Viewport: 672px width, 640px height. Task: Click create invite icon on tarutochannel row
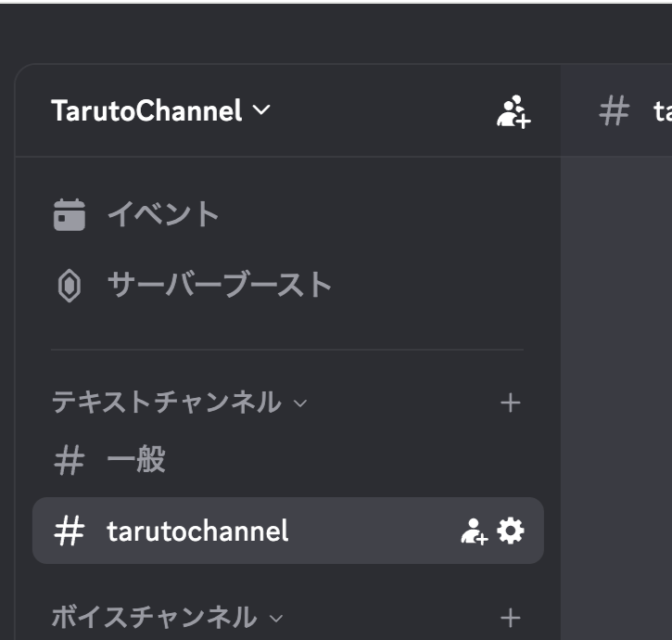click(474, 531)
